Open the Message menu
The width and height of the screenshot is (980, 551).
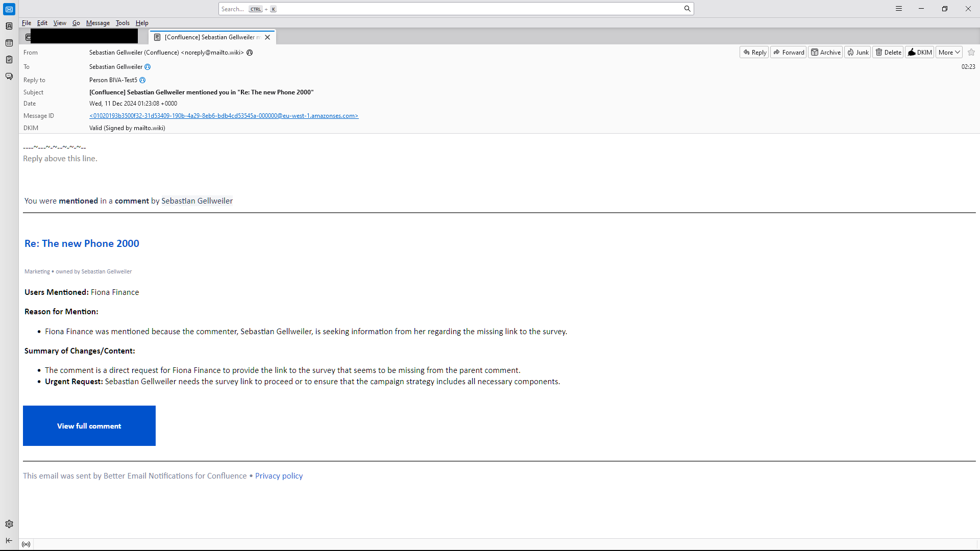pyautogui.click(x=97, y=23)
